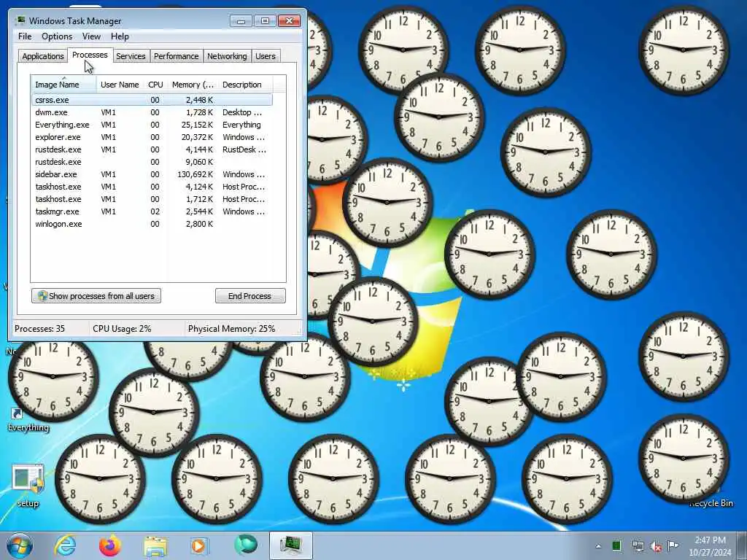Screen dimensions: 747x560
Task: Launch Windows Media Player taskbar icon
Action: coord(199,545)
